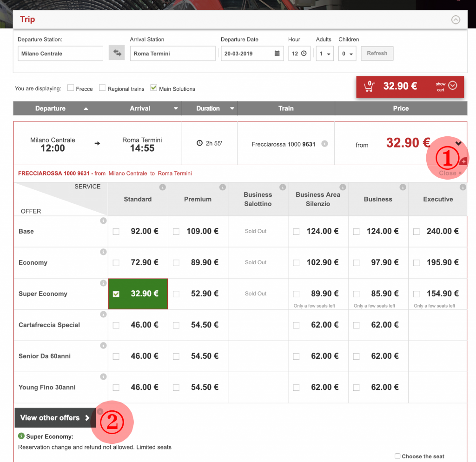Uncheck the Main Solutions filter

(x=153, y=88)
